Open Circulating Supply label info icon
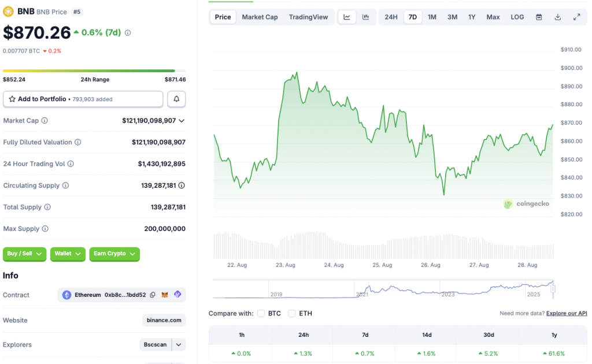 click(66, 185)
